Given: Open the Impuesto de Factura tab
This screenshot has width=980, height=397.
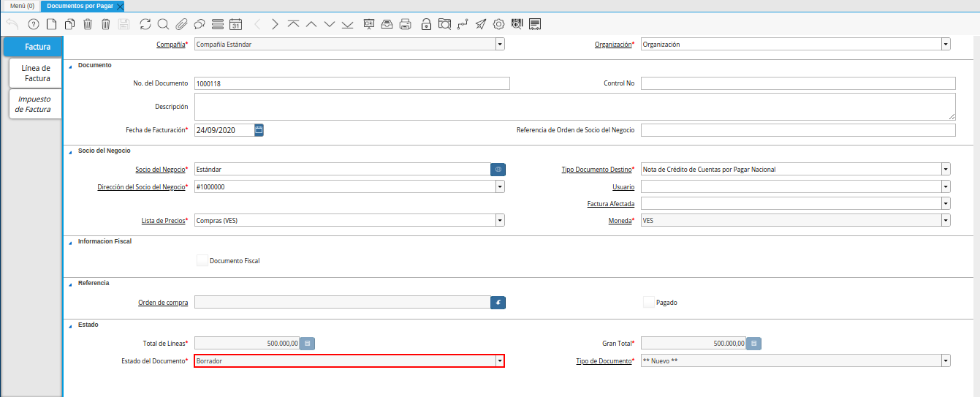Looking at the screenshot, I should click(34, 104).
